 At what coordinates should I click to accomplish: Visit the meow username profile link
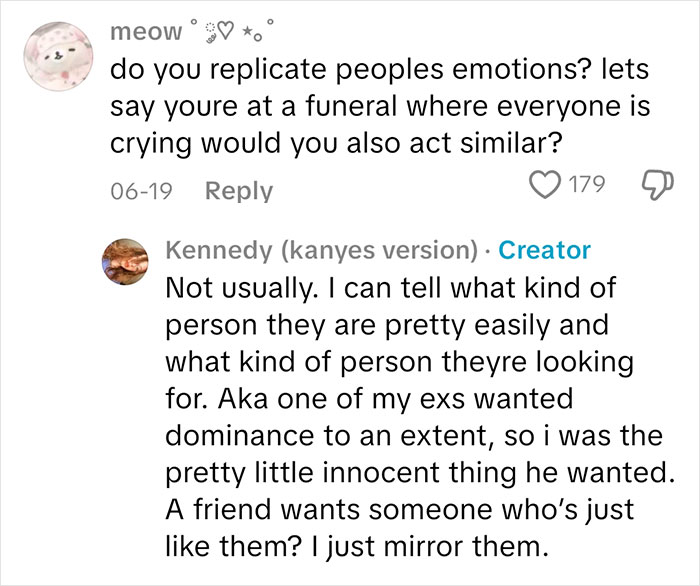coord(147,31)
